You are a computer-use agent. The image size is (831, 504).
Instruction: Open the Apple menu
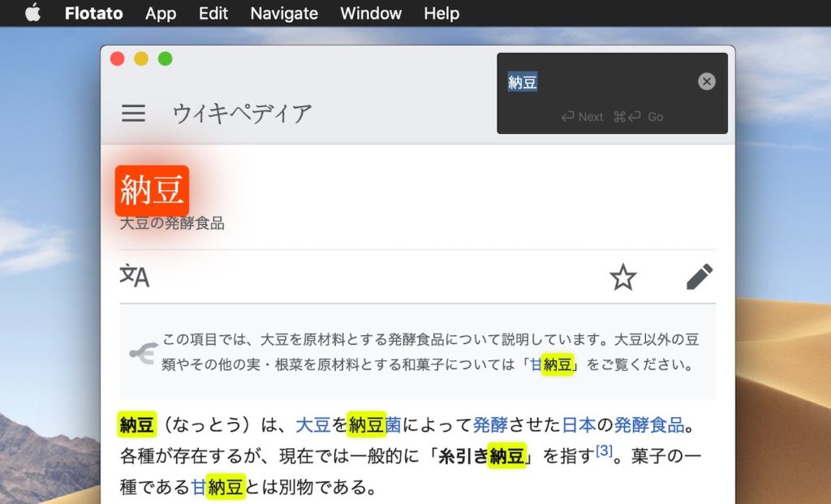[32, 13]
